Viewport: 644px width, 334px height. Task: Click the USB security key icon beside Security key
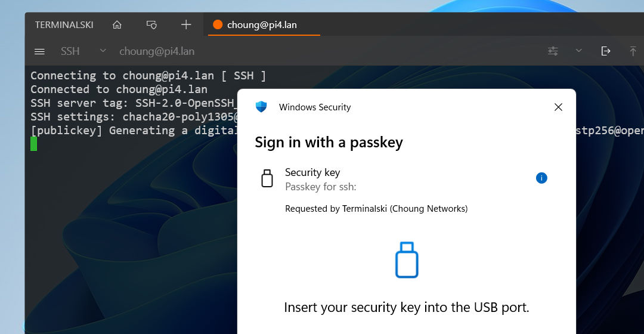click(267, 178)
